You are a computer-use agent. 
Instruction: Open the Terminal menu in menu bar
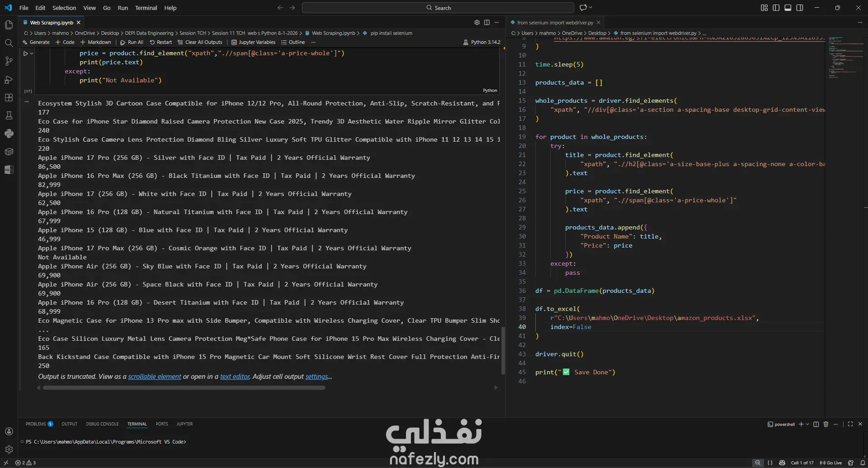pos(146,8)
